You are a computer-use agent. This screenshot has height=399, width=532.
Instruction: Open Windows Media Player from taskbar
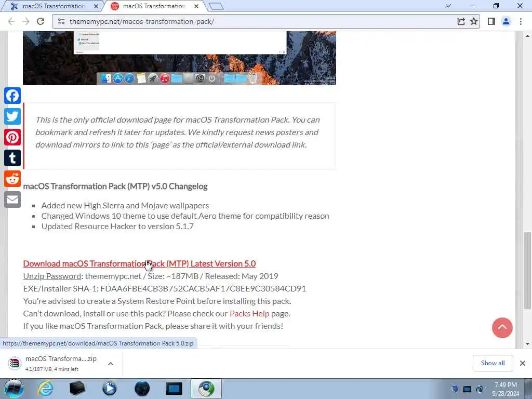coord(109,389)
